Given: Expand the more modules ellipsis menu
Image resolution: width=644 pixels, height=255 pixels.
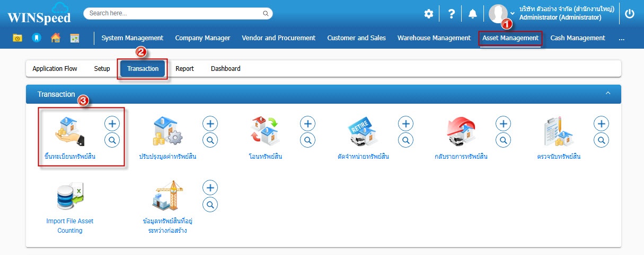Looking at the screenshot, I should tap(621, 38).
